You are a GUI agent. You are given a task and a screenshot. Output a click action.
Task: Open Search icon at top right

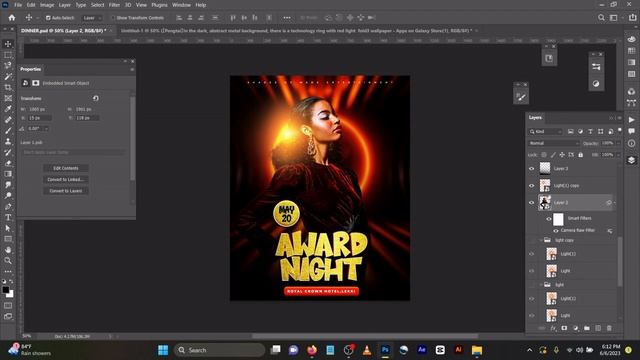click(601, 18)
